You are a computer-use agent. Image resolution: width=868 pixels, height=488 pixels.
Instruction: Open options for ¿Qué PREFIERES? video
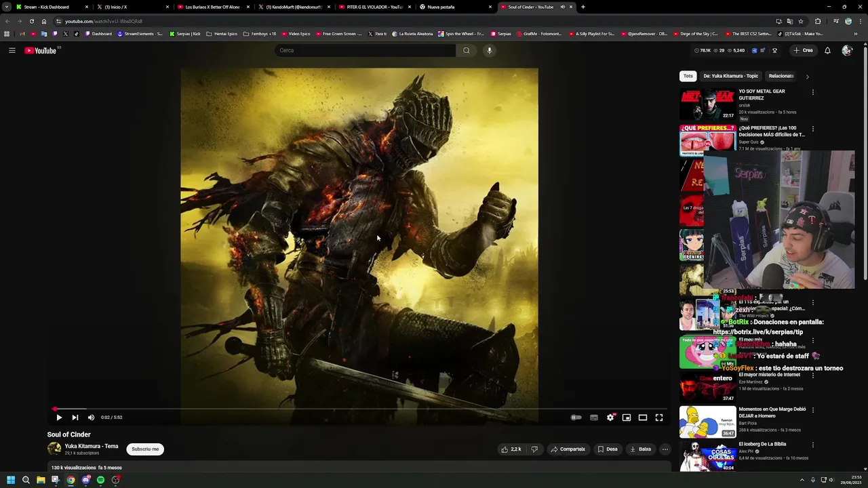(813, 129)
